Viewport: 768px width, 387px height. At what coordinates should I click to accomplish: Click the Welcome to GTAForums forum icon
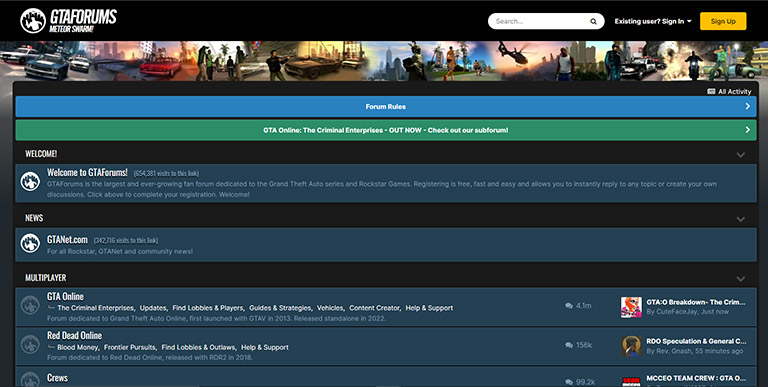click(30, 182)
